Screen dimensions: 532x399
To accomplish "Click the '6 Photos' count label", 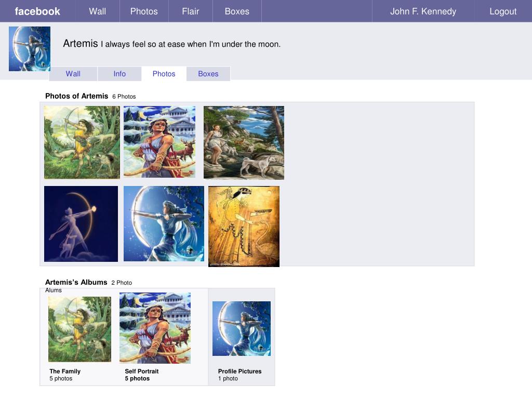I will 124,96.
